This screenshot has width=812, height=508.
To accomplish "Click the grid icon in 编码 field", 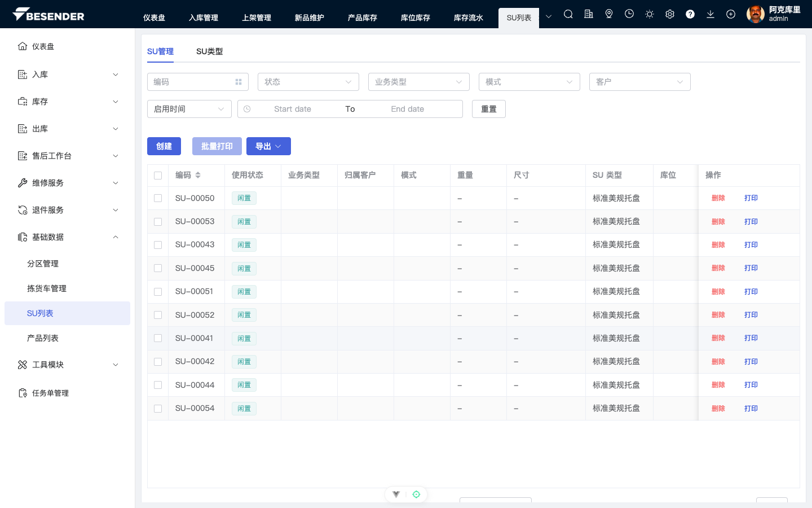I will pyautogui.click(x=239, y=82).
